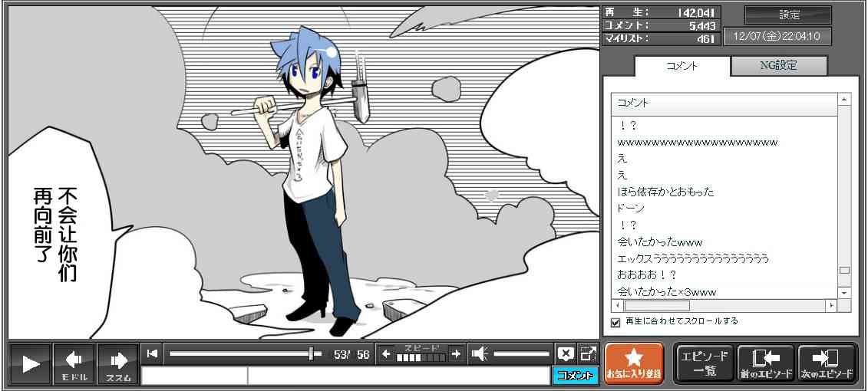
Task: Toggle scroll-with-playback checkbox
Action: pyautogui.click(x=615, y=322)
